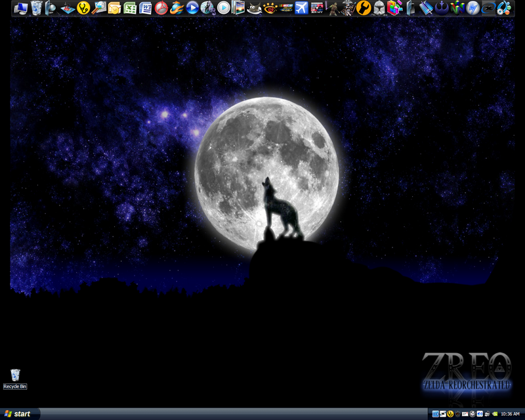Open the silver computer tower dock icon
The image size is (525, 420).
click(x=411, y=8)
